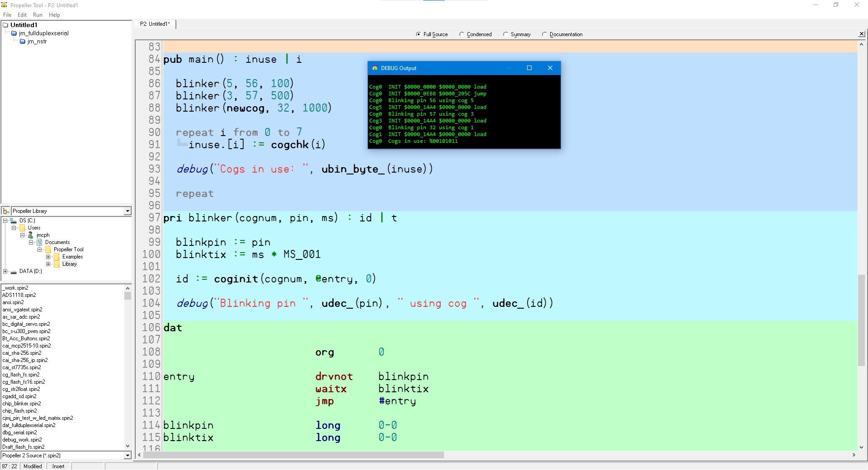Click the DATA (D:) drive icon
This screenshot has width=868, height=470.
14,272
